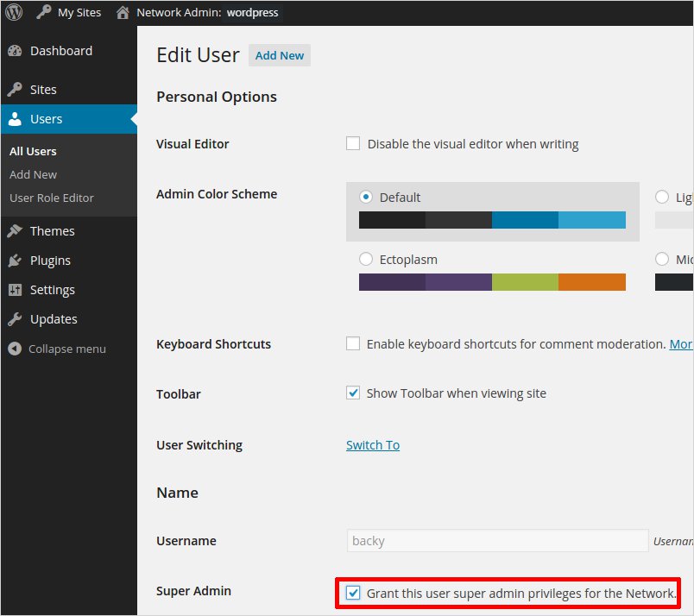Screen dimensions: 694x616
Task: Click the WordPress logo icon
Action: pyautogui.click(x=14, y=12)
